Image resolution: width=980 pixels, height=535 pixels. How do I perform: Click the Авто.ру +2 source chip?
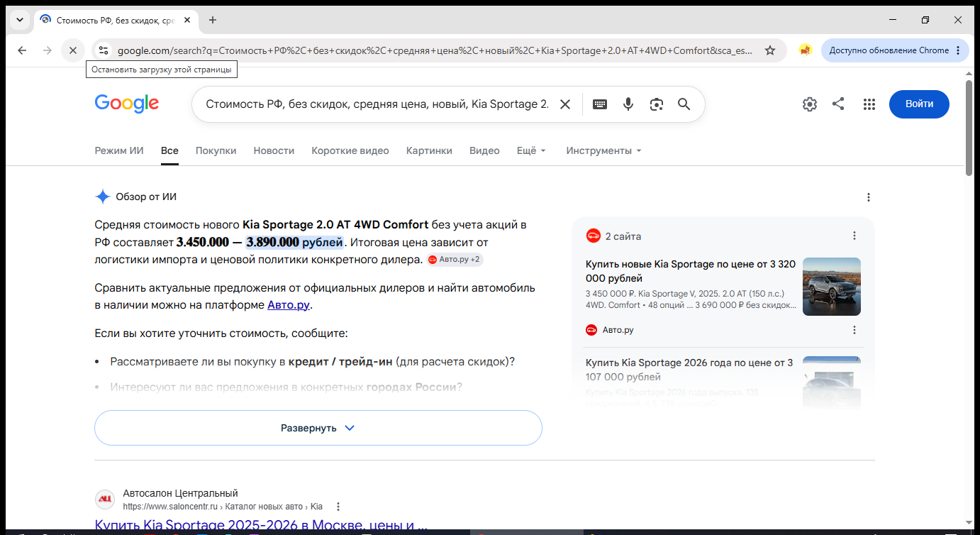pos(455,260)
